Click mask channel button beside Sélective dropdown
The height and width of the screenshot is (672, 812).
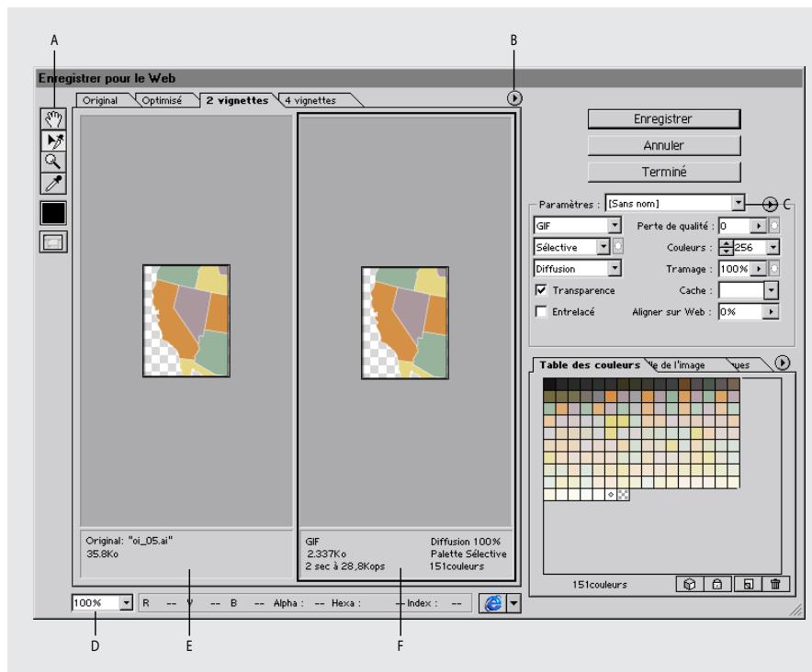tap(618, 247)
